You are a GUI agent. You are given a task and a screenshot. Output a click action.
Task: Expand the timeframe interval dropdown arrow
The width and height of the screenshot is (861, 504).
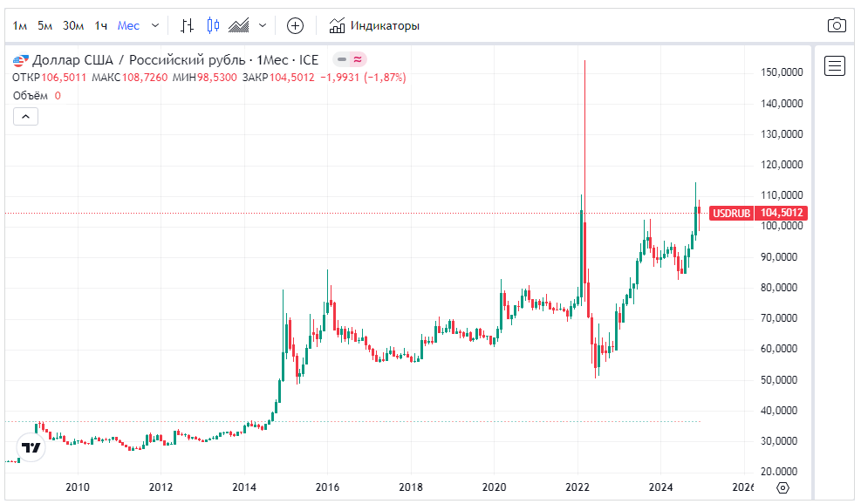click(155, 25)
